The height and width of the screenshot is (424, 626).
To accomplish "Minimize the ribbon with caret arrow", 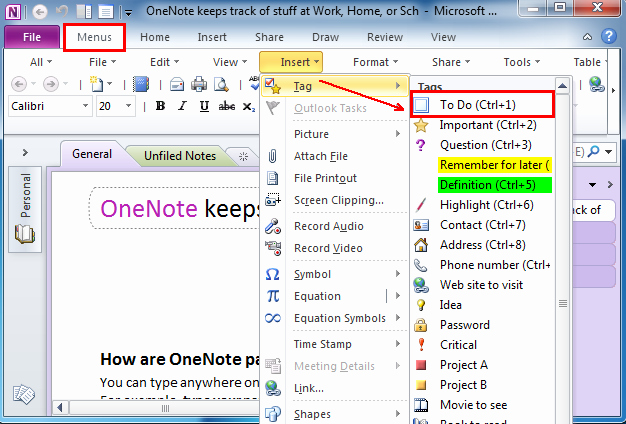I will click(x=587, y=37).
